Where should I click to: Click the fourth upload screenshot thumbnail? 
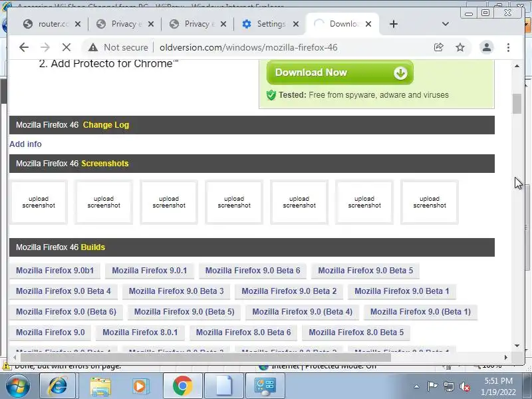pos(234,202)
